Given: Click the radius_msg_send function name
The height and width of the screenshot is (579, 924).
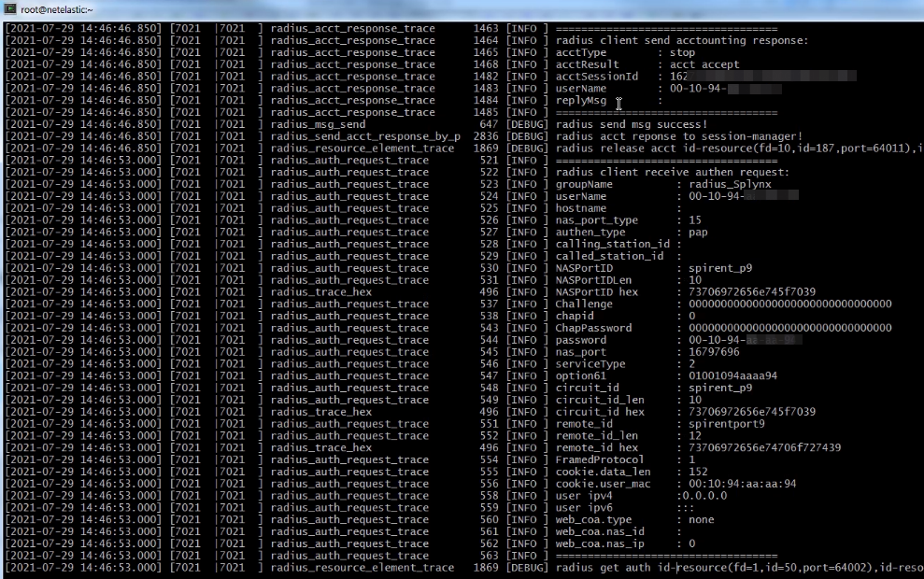Looking at the screenshot, I should coord(318,124).
